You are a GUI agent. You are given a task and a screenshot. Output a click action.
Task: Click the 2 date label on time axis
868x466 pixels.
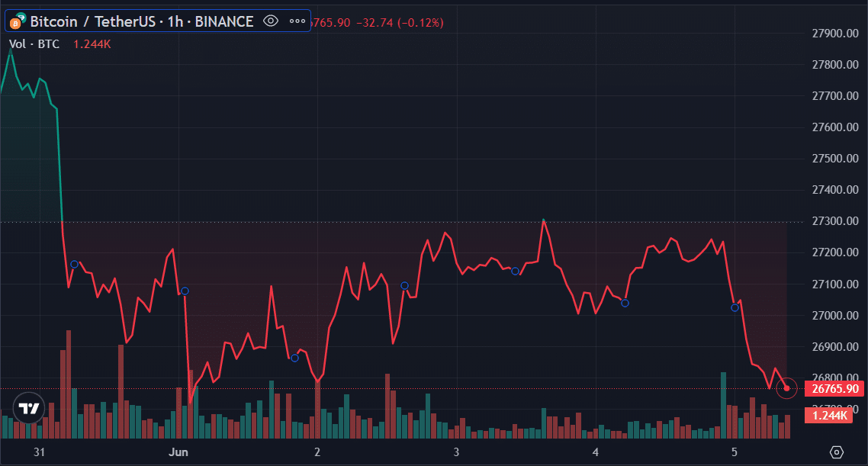pos(317,452)
